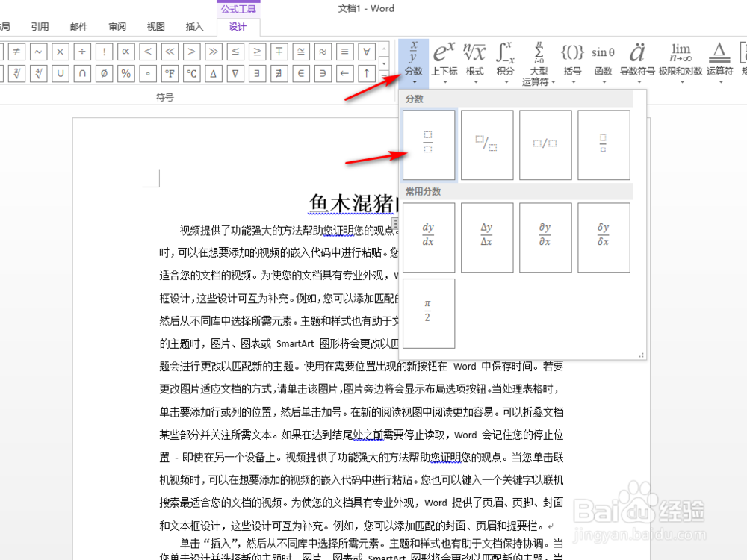This screenshot has height=560, width=747.
Task: Open the 运算符 operator dropdown
Action: point(719,63)
